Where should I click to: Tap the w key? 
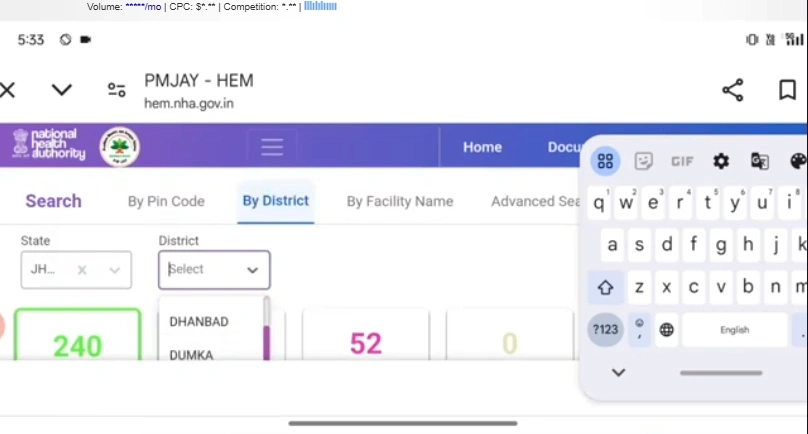[626, 203]
